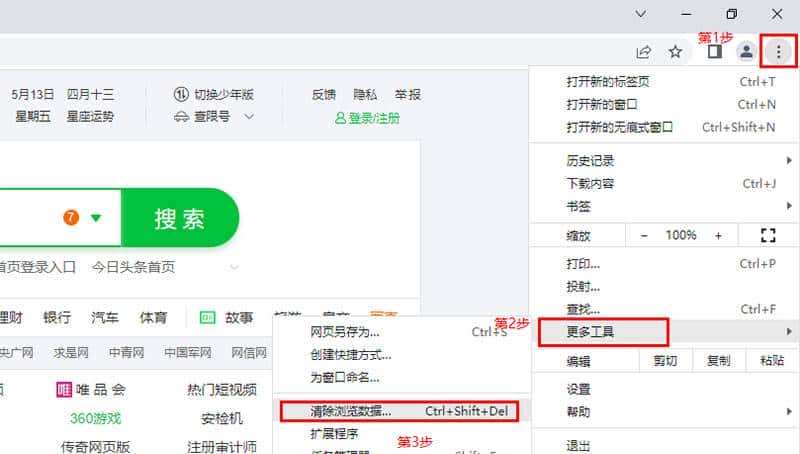Select 扩展程序 in submenu
This screenshot has height=454, width=800.
(402, 434)
